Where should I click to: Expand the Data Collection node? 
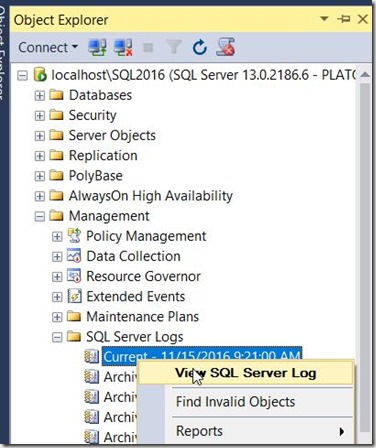57,257
